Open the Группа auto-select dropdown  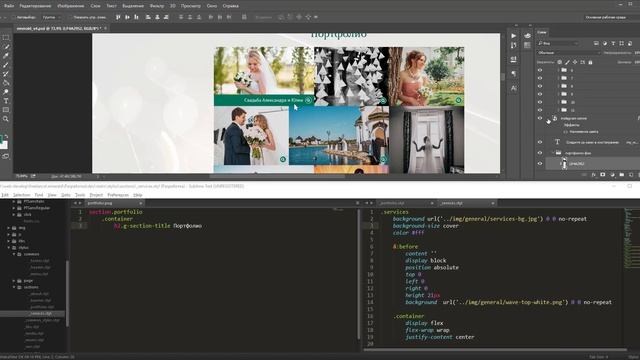pyautogui.click(x=51, y=18)
